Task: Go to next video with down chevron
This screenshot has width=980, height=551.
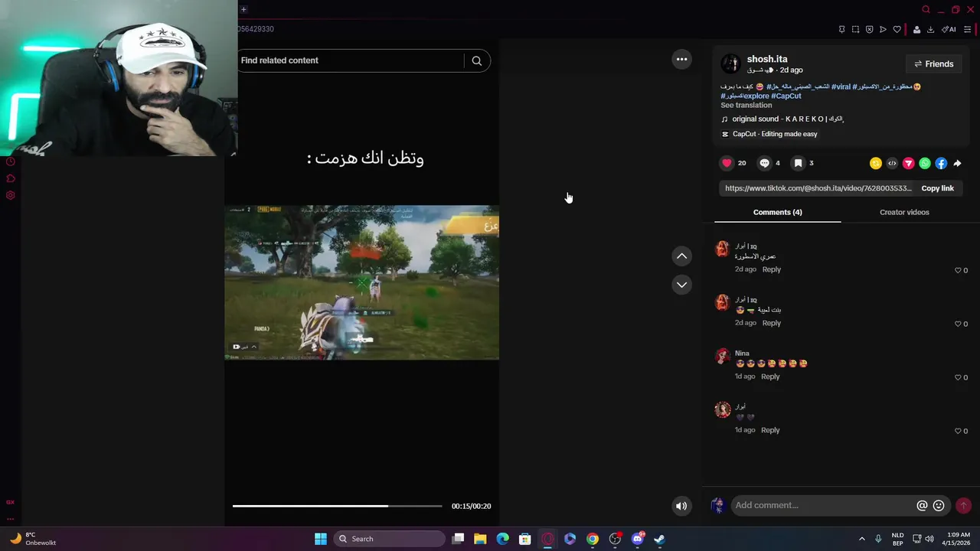Action: click(681, 285)
